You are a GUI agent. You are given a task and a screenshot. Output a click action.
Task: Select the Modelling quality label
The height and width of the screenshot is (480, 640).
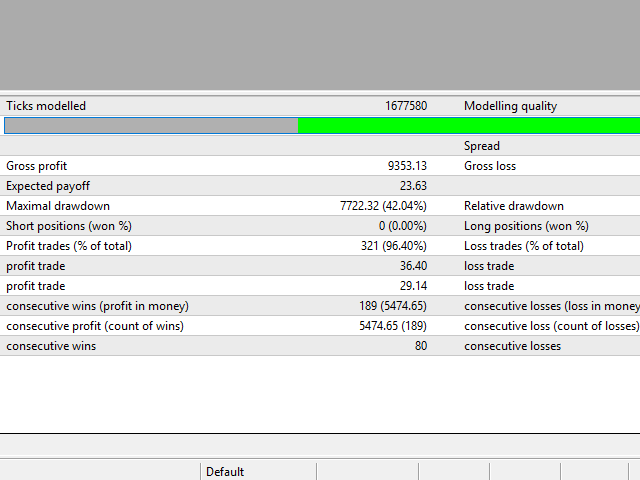pyautogui.click(x=510, y=106)
